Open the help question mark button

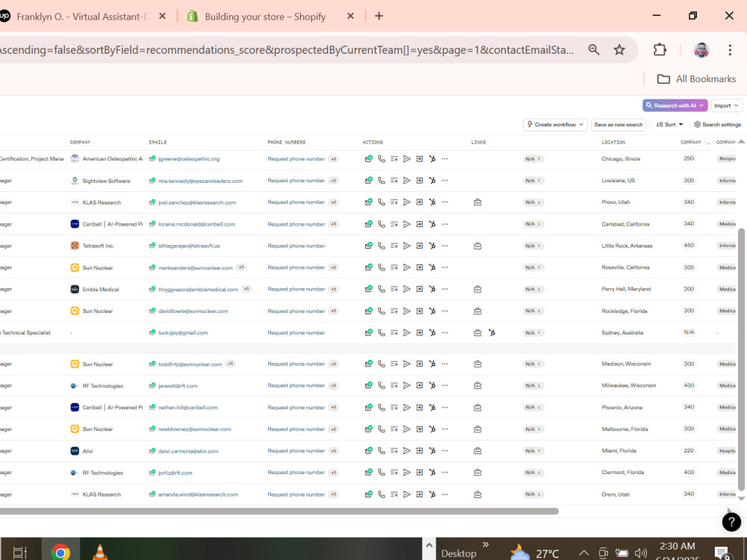(731, 522)
